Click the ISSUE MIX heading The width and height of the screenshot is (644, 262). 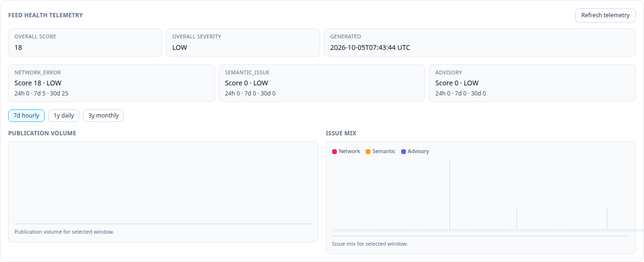tap(341, 133)
